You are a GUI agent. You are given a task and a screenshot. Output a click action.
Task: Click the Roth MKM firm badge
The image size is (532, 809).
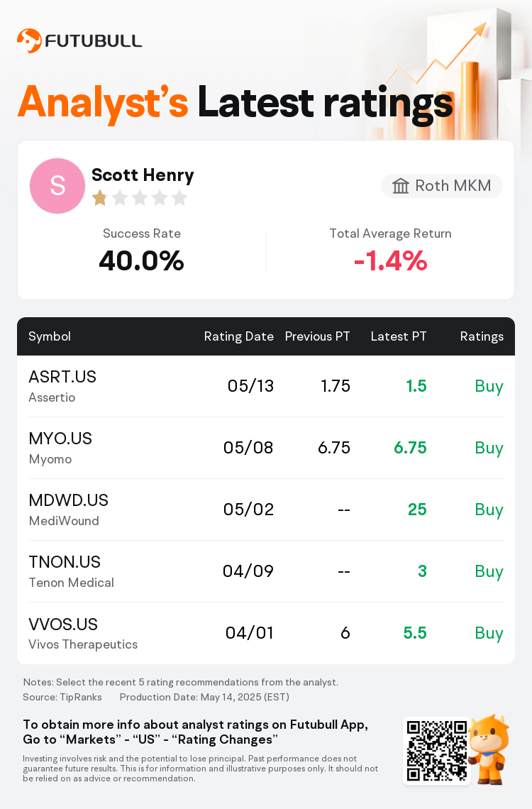(442, 186)
